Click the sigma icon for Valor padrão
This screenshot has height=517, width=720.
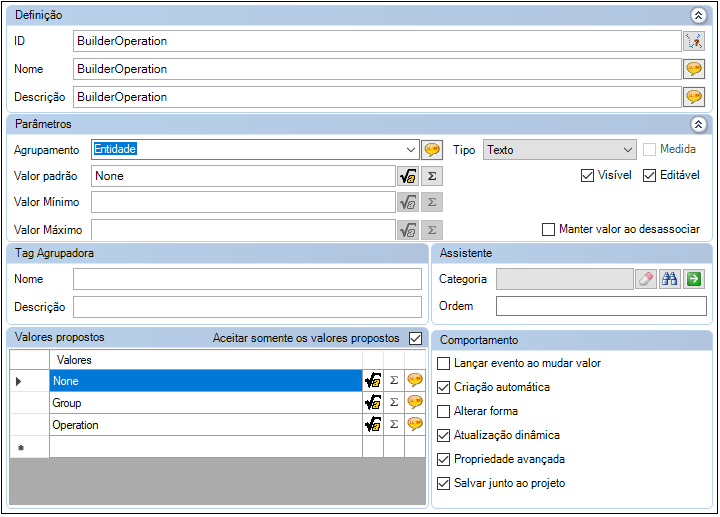[432, 176]
